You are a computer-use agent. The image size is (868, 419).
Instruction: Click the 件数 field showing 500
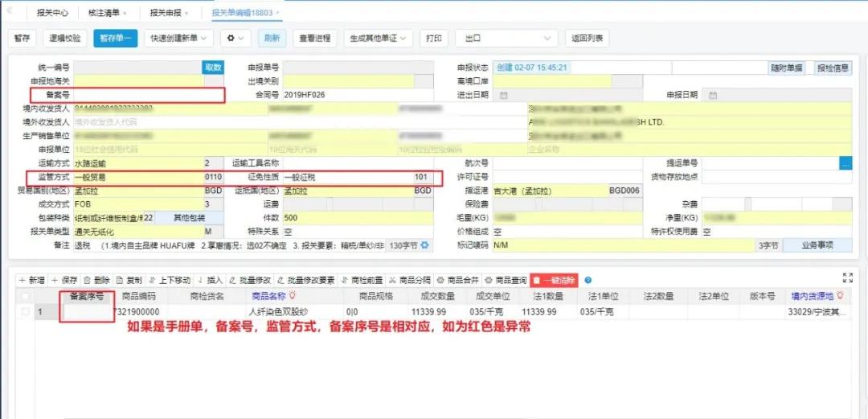pyautogui.click(x=358, y=218)
